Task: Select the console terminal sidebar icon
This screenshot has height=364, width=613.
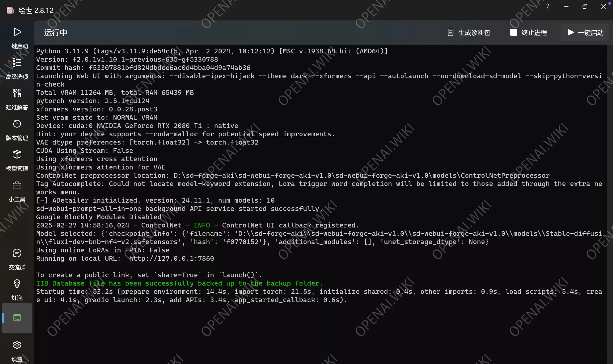Action: pos(17,318)
